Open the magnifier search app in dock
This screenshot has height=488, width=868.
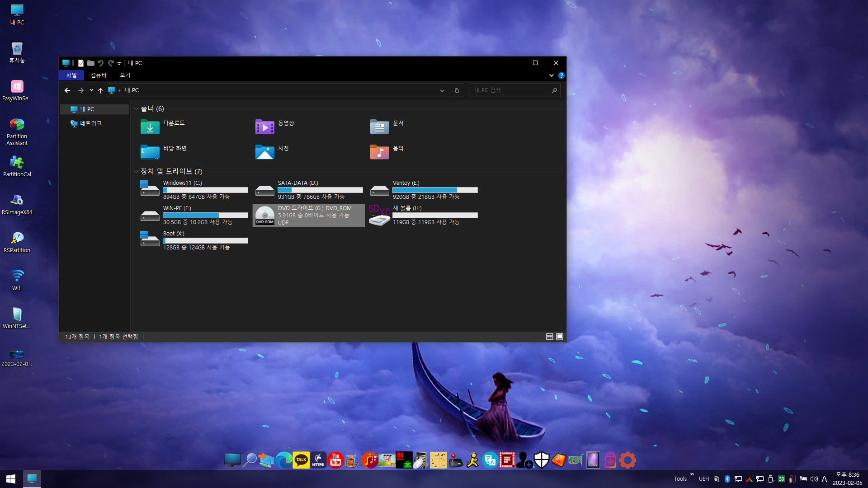(250, 460)
